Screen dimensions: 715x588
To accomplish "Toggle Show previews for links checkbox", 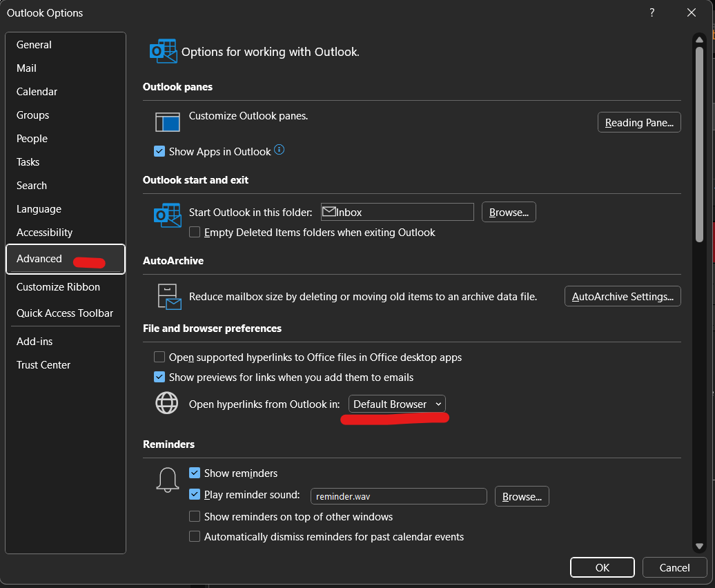I will coord(159,377).
